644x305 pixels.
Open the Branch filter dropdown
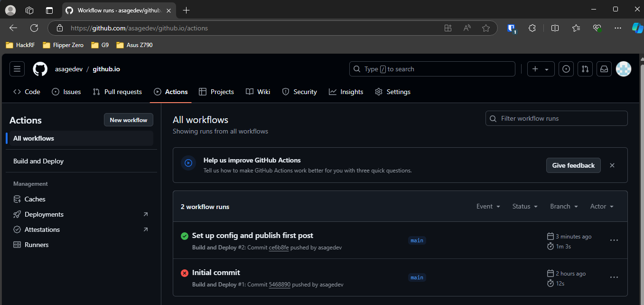pos(564,206)
